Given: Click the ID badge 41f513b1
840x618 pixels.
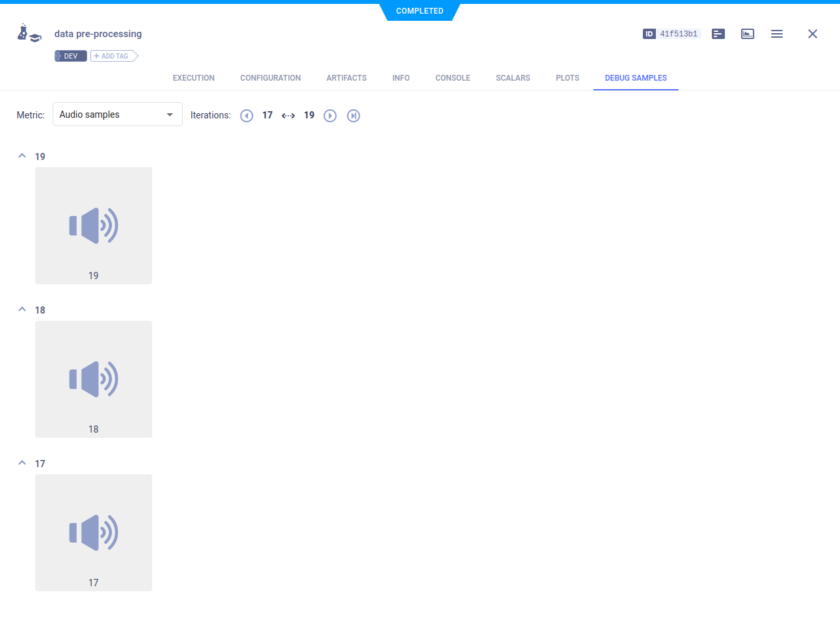Looking at the screenshot, I should pos(671,34).
